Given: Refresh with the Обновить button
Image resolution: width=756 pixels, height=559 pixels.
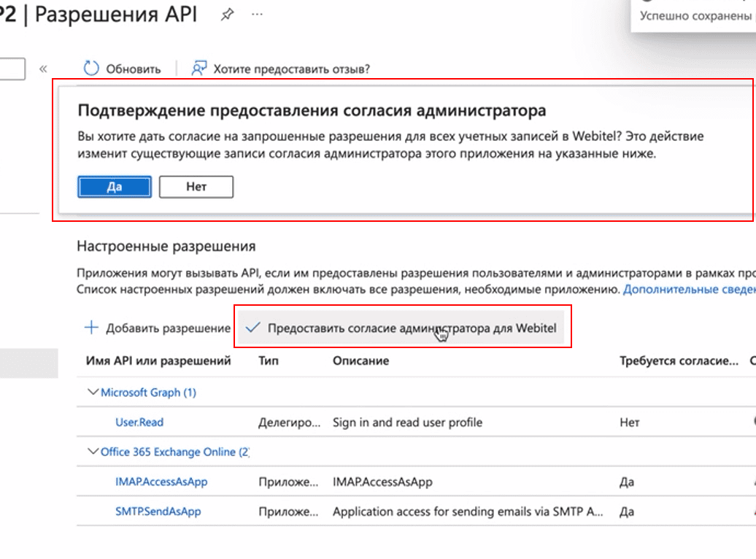Looking at the screenshot, I should (123, 69).
